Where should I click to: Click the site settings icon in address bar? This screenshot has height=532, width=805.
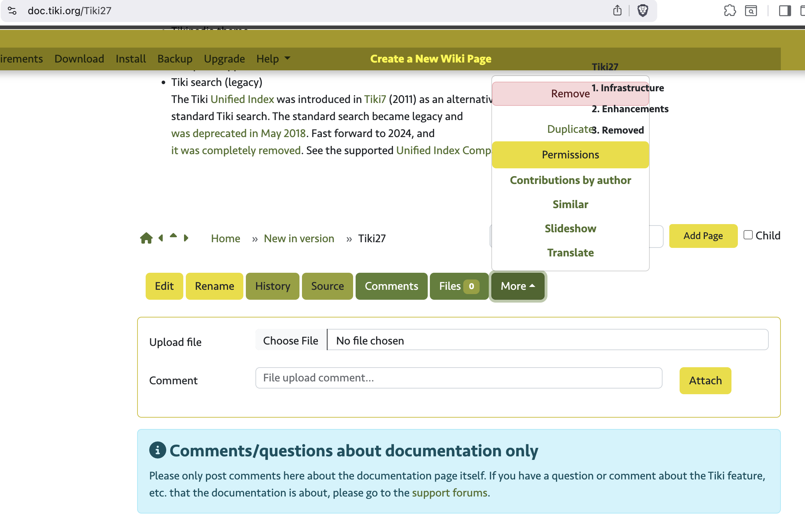[12, 11]
